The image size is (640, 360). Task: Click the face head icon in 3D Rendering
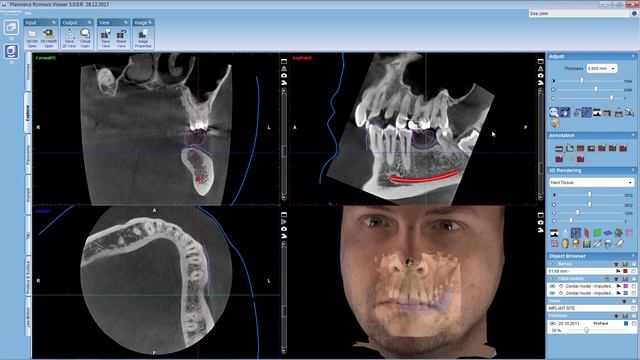[x=565, y=244]
